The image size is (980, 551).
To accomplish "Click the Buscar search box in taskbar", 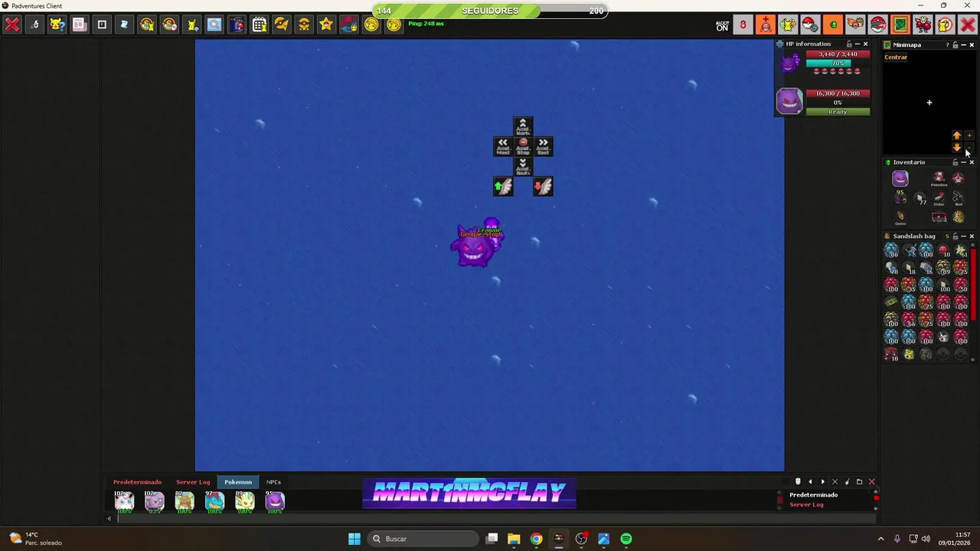I will click(422, 539).
